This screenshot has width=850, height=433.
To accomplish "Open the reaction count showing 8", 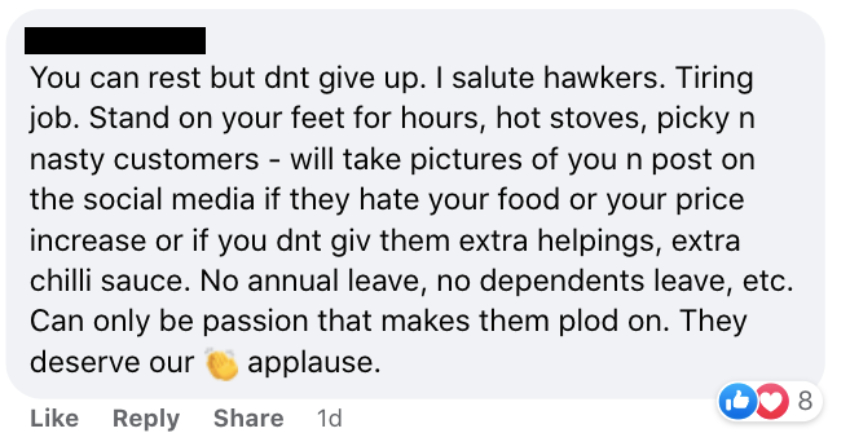I will (x=806, y=401).
